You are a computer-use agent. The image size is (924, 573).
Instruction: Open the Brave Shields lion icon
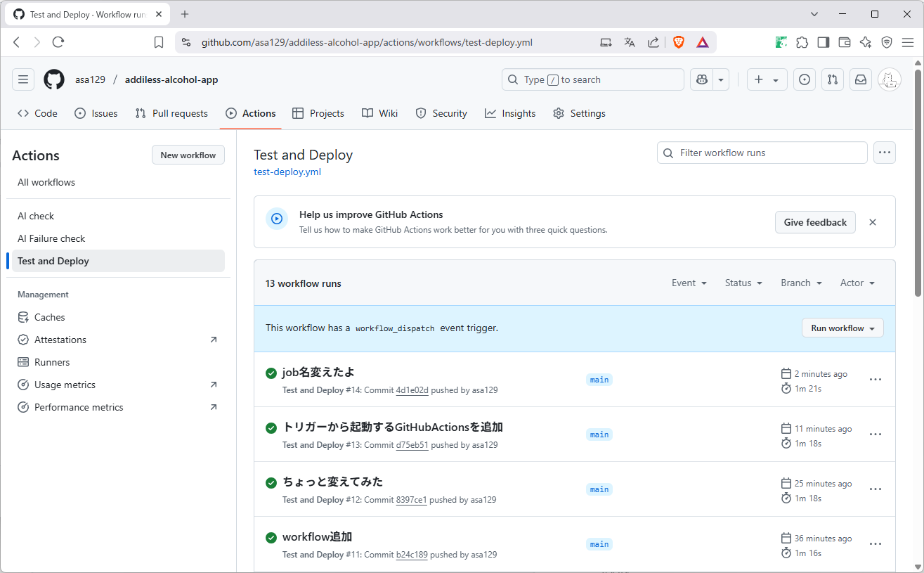[x=679, y=42]
